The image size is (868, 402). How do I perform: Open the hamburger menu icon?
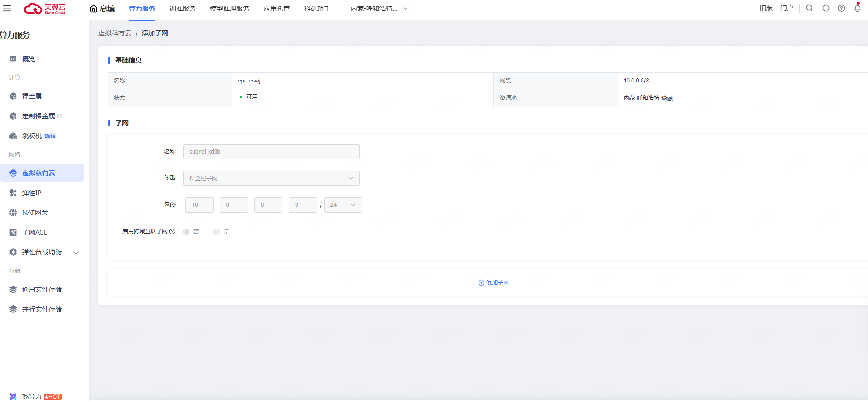tap(7, 8)
